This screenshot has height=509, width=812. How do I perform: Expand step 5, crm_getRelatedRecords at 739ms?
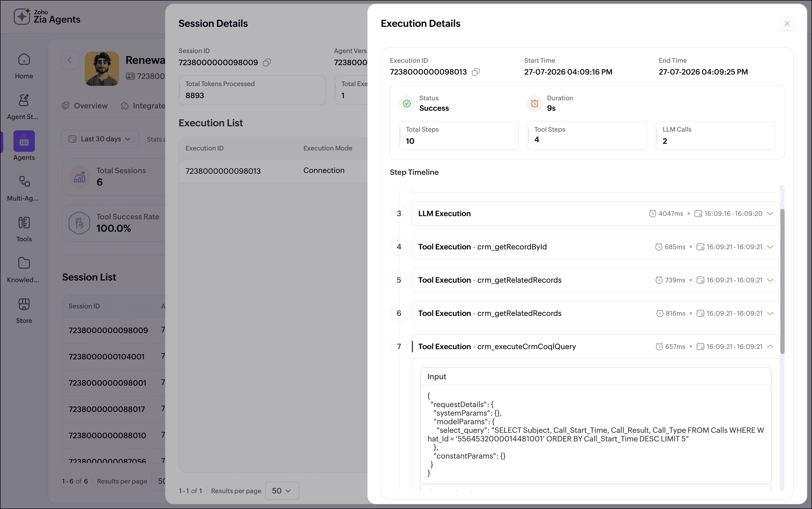770,280
